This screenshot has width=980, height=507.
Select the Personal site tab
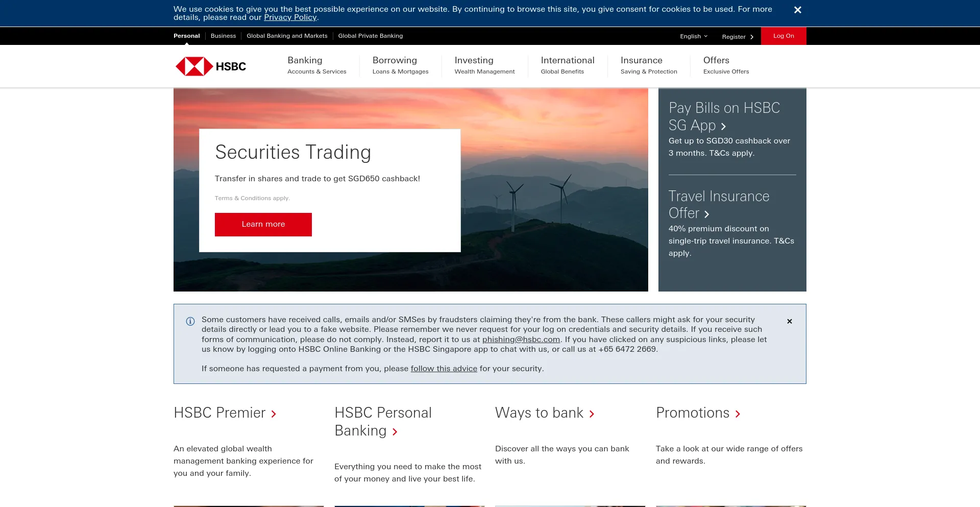click(x=186, y=36)
